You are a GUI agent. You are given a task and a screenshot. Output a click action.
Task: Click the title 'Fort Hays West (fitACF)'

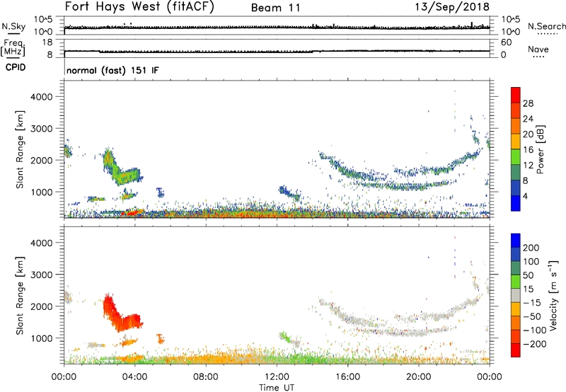click(139, 6)
